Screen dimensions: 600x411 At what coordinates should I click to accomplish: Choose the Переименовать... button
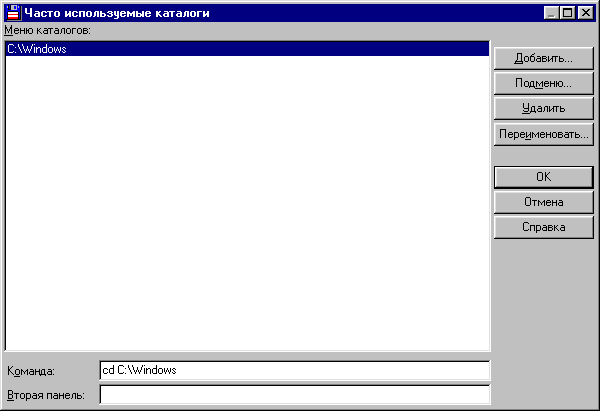coord(544,134)
